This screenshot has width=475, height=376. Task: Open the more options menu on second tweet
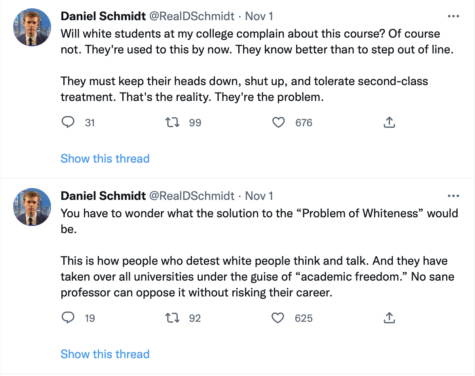(x=453, y=196)
